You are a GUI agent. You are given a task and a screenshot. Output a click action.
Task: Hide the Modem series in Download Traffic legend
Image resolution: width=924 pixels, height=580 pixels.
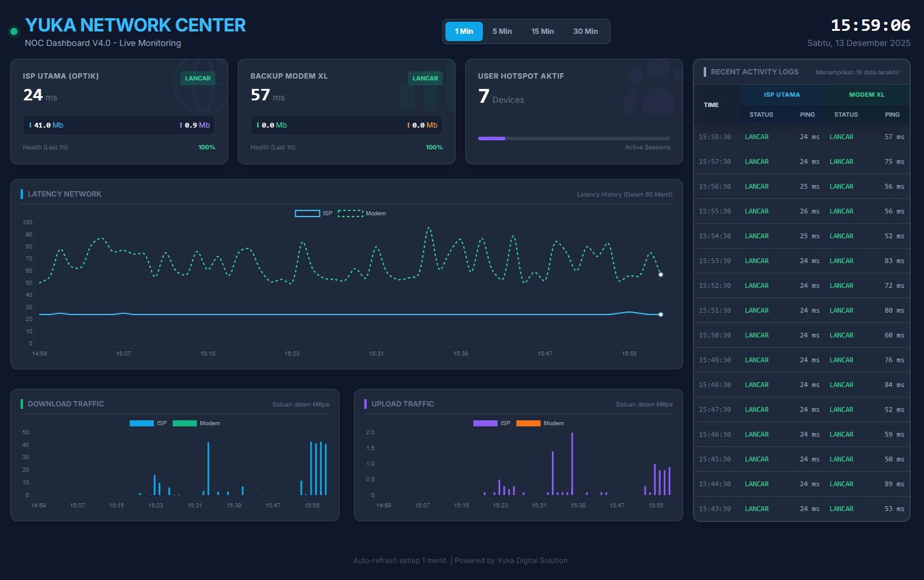[196, 423]
